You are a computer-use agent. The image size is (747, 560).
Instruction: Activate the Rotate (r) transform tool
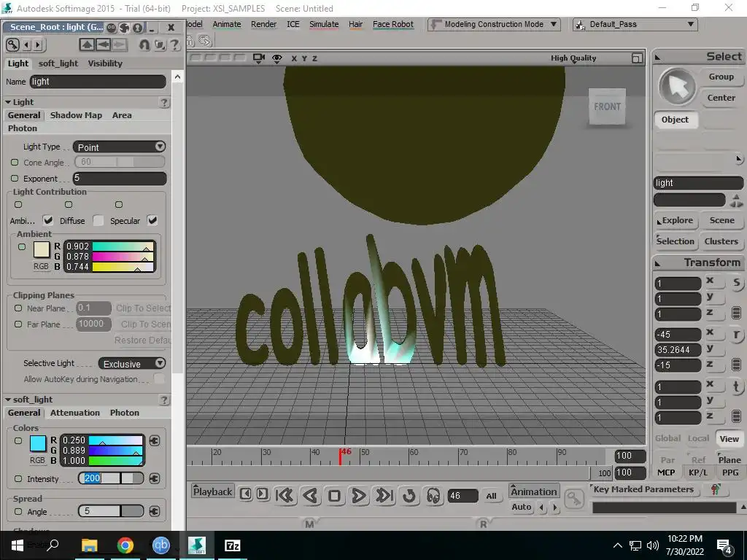point(736,334)
